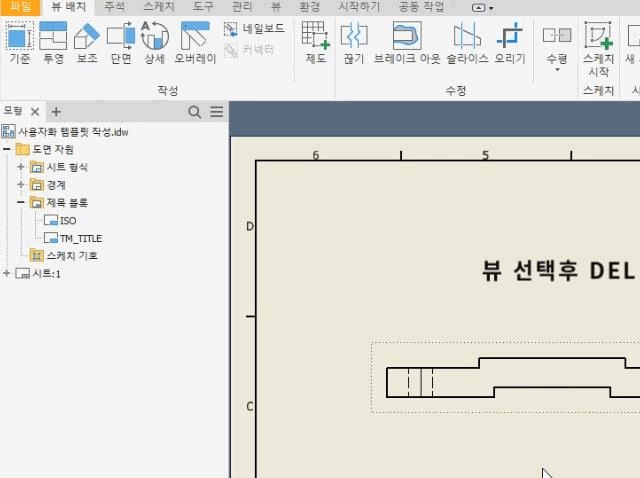Click the 스케치 시작 (Start Sketch) tool
This screenshot has width=640, height=478.
tap(598, 49)
